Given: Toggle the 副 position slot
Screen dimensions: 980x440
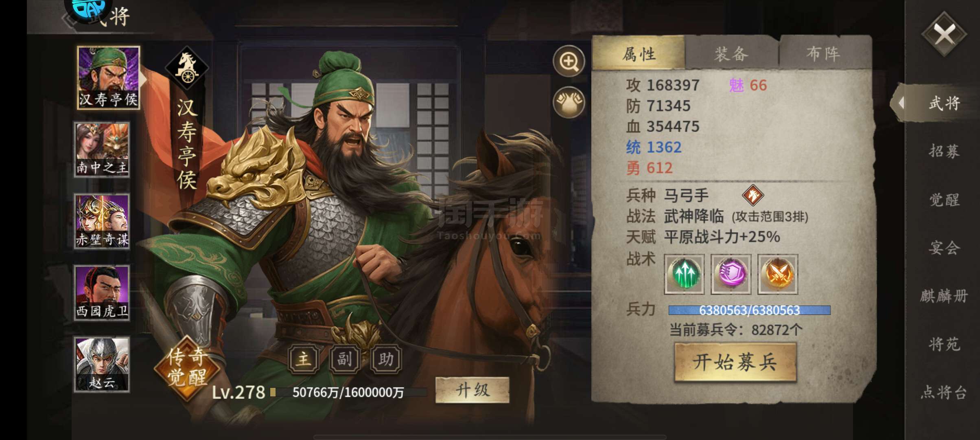Looking at the screenshot, I should pos(345,359).
